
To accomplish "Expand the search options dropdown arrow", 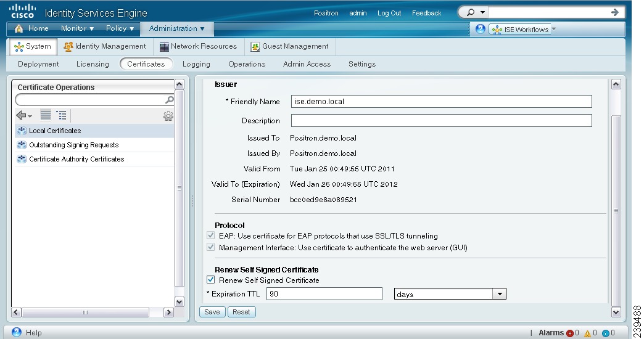I will (482, 12).
